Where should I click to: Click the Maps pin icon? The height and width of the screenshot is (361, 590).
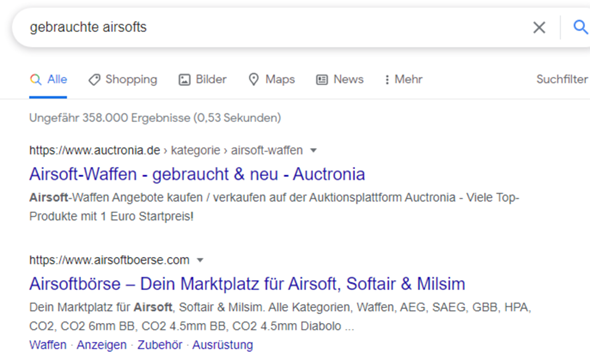point(254,79)
